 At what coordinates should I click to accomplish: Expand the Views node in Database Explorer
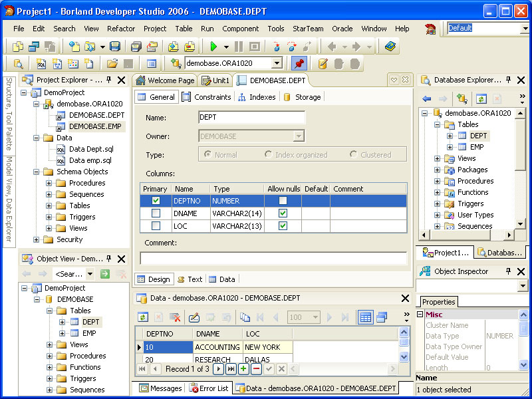point(438,159)
